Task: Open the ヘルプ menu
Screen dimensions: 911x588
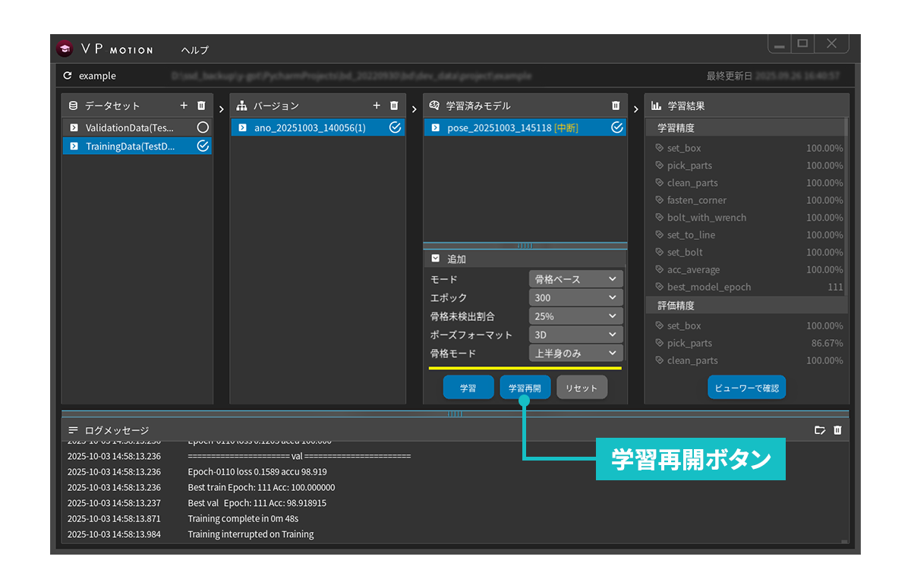Action: (x=194, y=50)
